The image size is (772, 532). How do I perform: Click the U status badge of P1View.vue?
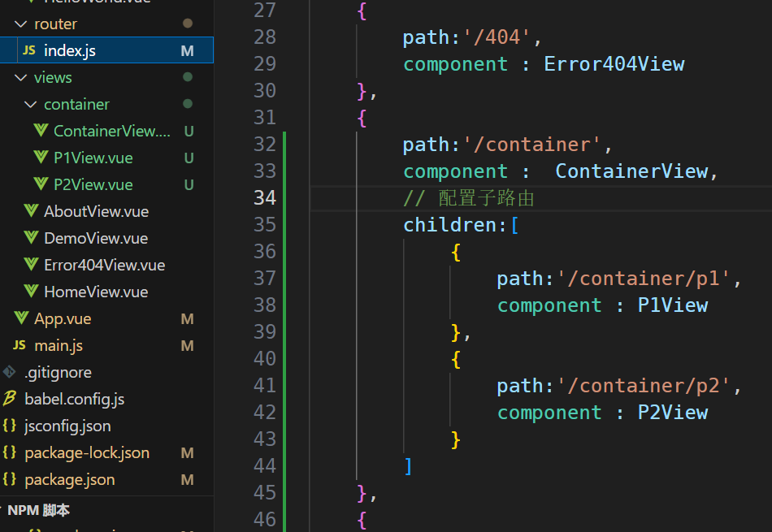[x=189, y=158]
